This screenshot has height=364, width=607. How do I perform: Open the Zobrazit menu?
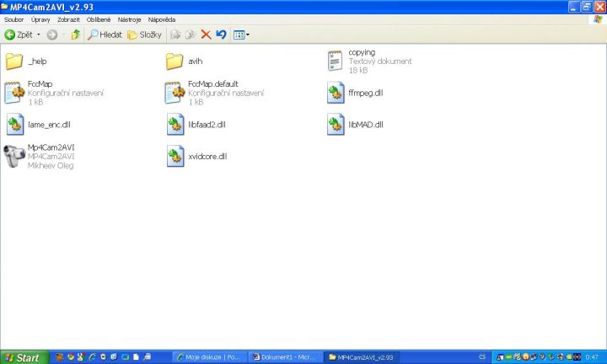click(x=68, y=19)
